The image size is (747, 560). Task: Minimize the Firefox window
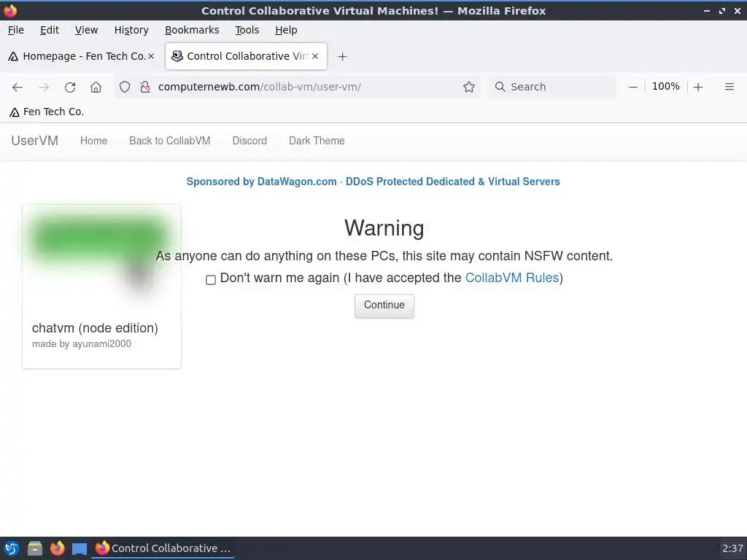[707, 11]
